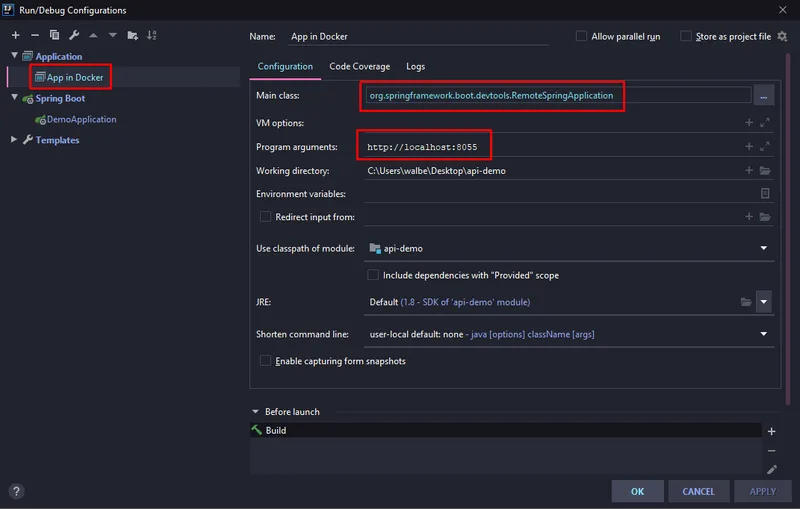The height and width of the screenshot is (509, 800).
Task: Open project file storage settings gear
Action: click(x=782, y=36)
